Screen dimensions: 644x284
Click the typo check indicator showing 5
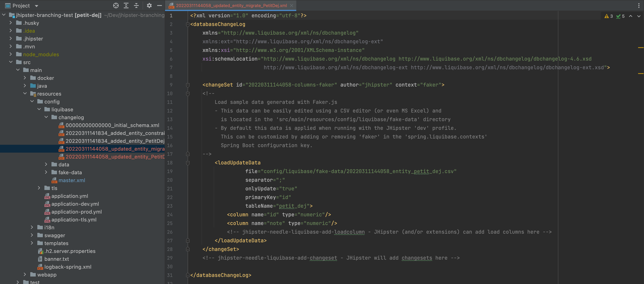click(620, 16)
